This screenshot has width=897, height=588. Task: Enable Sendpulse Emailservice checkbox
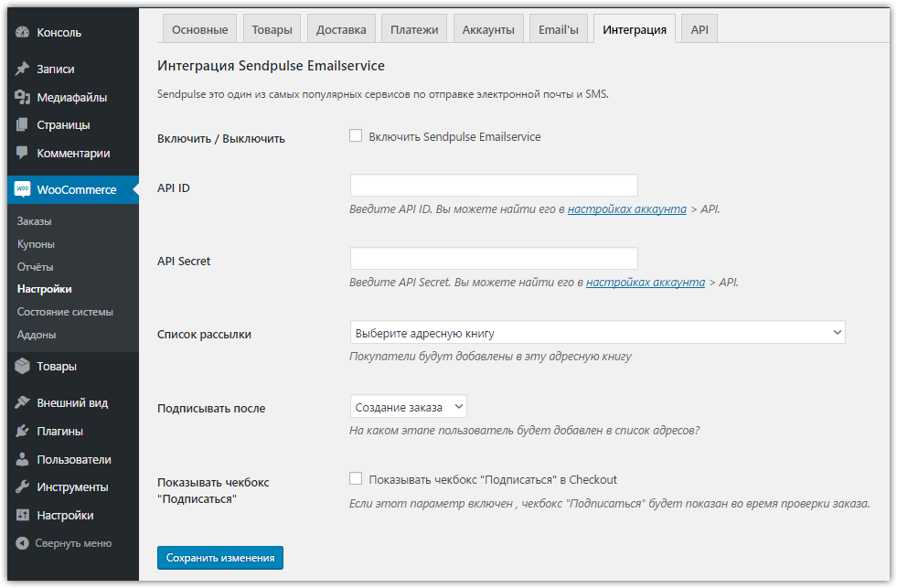click(x=356, y=136)
